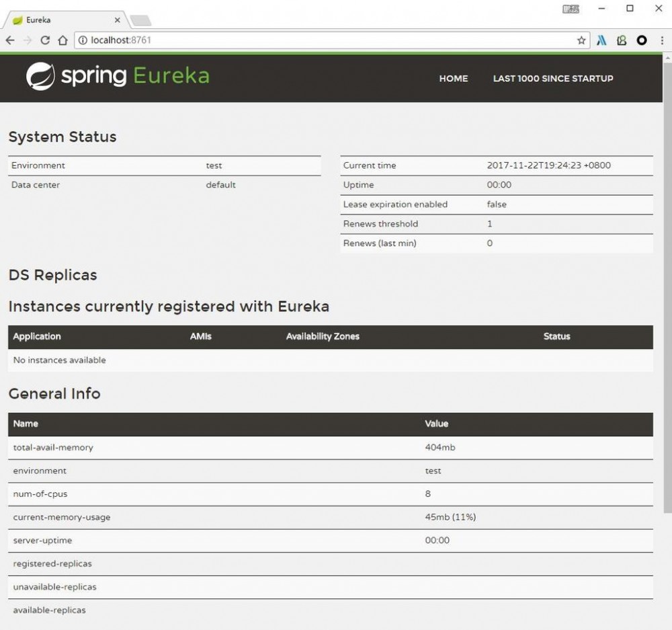Open the Chrome three-dot menu
Screen dimensions: 672x630
click(662, 40)
